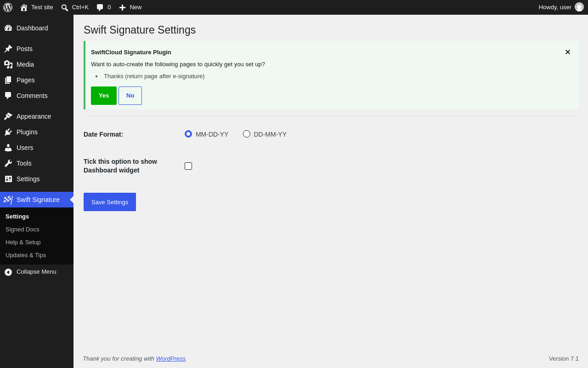
Task: Open the WordPress footer link
Action: tap(171, 358)
